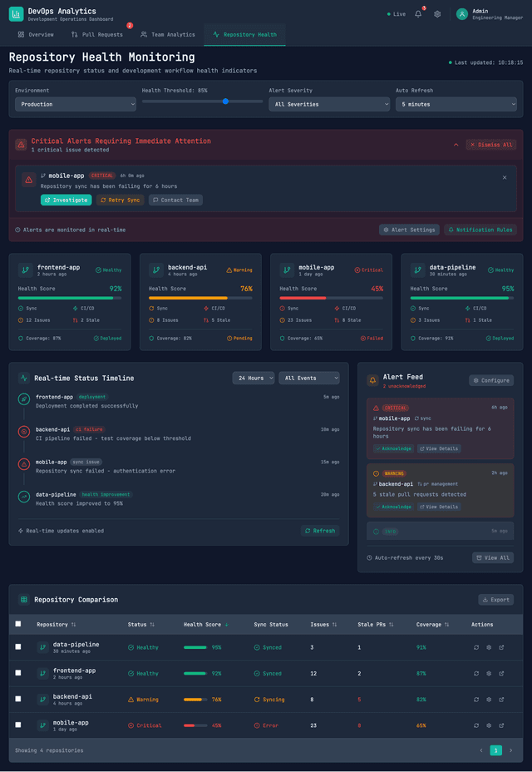This screenshot has height=772, width=532.
Task: Open external link icon for mobile-app row
Action: [x=501, y=725]
